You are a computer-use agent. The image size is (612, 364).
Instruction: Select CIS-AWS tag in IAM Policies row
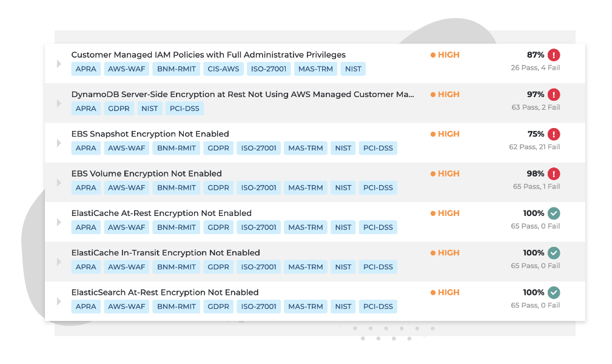(223, 69)
